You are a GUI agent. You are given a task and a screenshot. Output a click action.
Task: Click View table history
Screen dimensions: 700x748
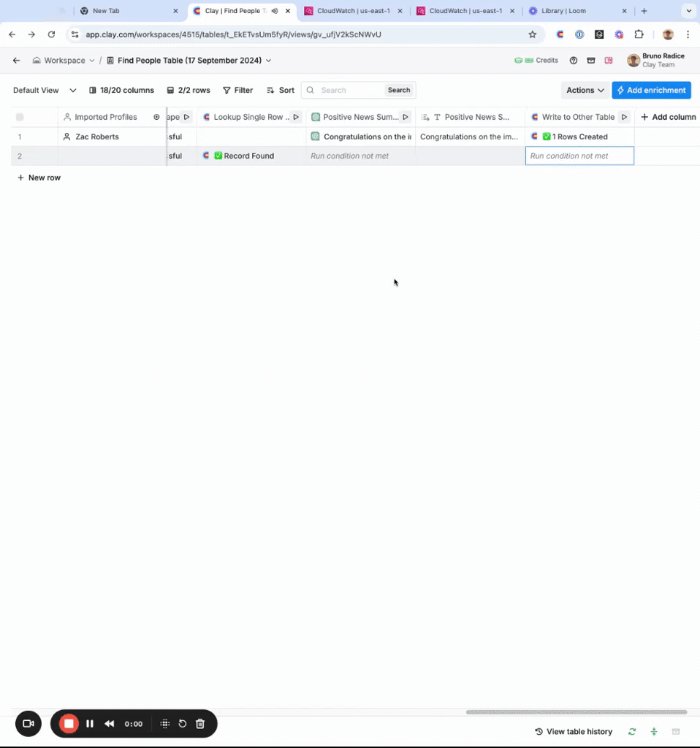point(574,731)
